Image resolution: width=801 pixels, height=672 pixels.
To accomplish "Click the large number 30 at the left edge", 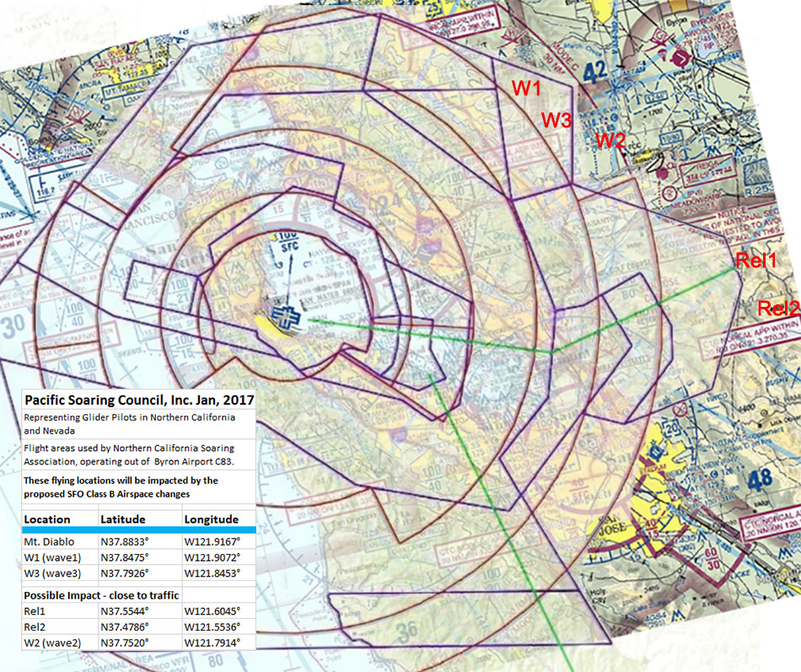I will coord(13,327).
